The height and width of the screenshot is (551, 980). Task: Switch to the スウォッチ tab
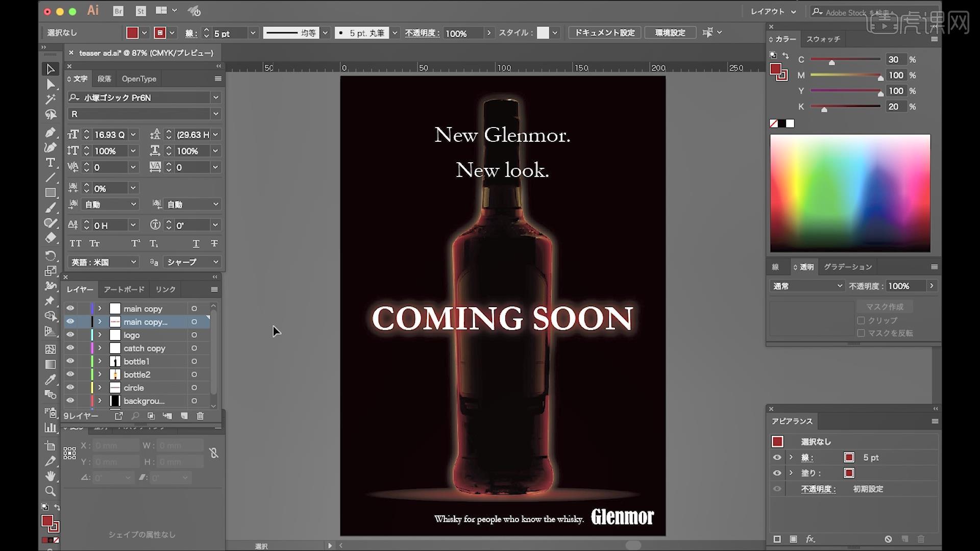point(823,39)
